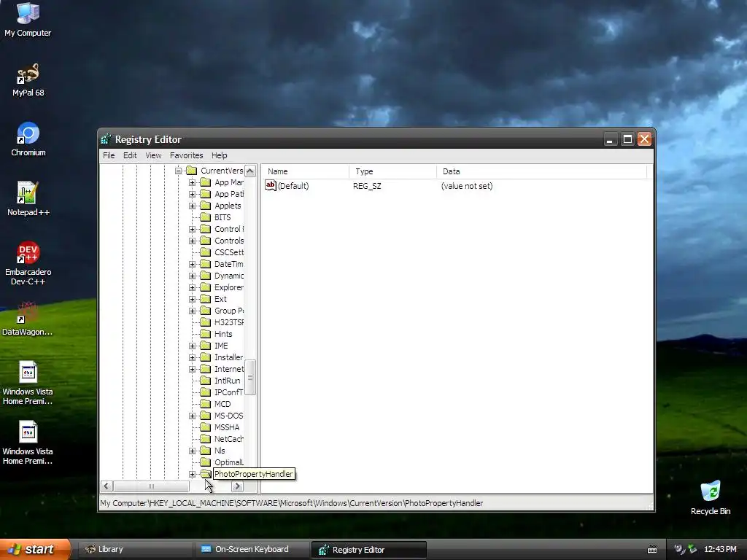
Task: Click the REG_SZ type cell
Action: pos(367,186)
